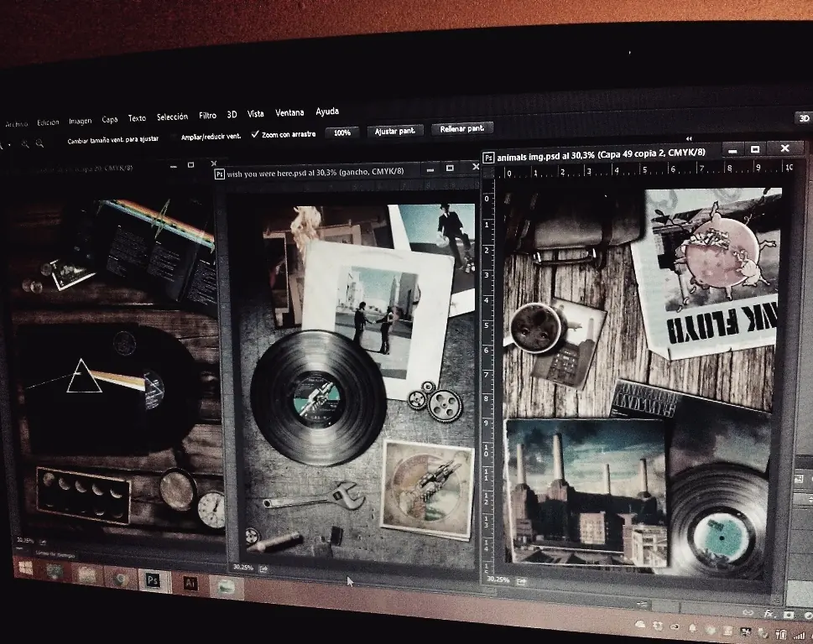The width and height of the screenshot is (813, 644).
Task: Select the zoom out magnifier icon
Action: pyautogui.click(x=39, y=144)
